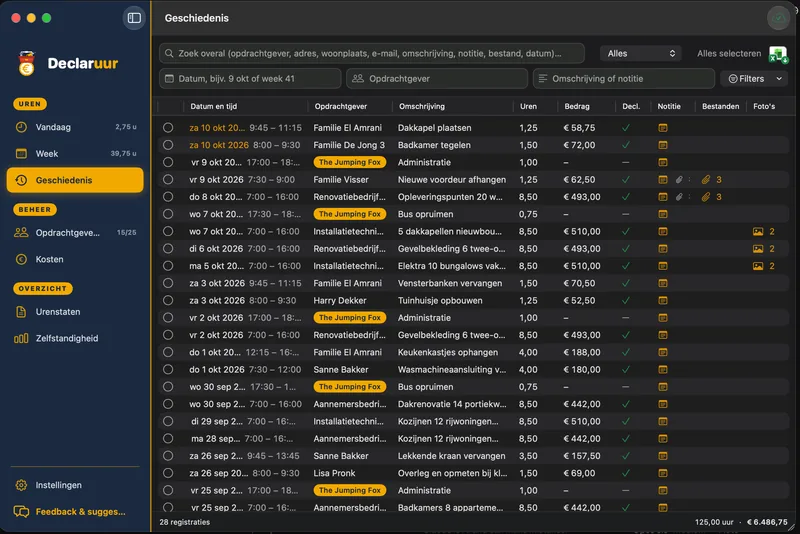800x534 pixels.
Task: Click the search magnifier icon
Action: [169, 54]
